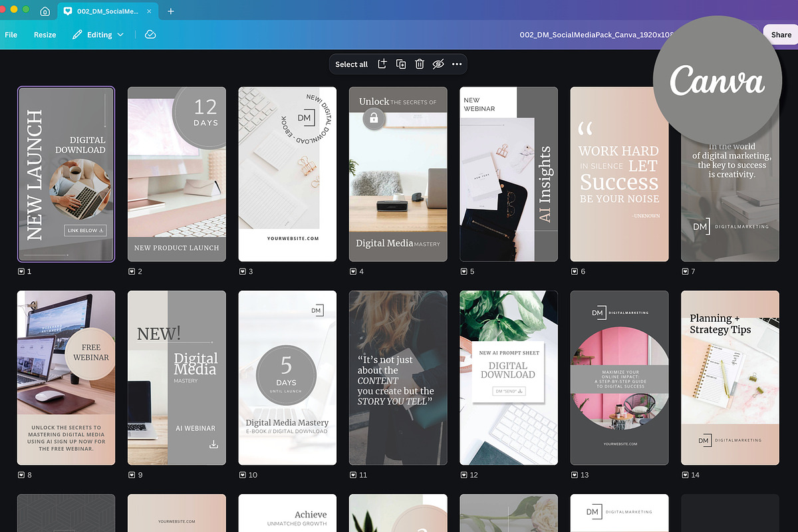Click the label icon beside page number 11
Image resolution: width=798 pixels, height=532 pixels.
(353, 475)
